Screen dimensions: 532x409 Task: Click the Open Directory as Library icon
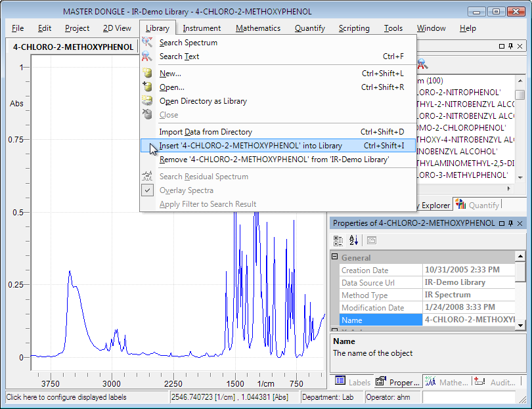click(147, 101)
